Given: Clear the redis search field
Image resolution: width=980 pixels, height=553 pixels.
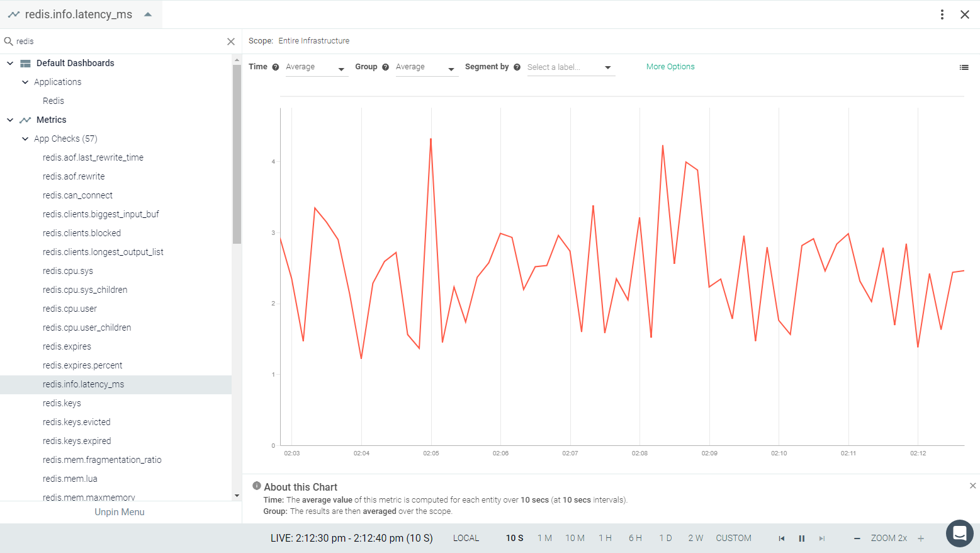Looking at the screenshot, I should (x=231, y=42).
